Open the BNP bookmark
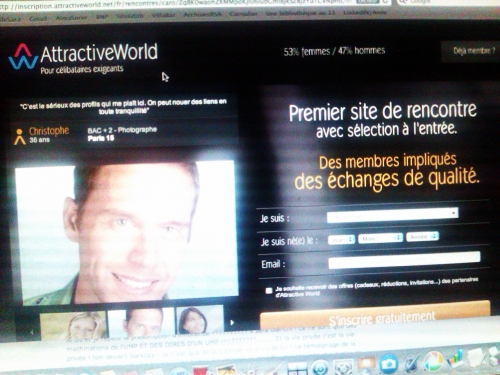 tap(102, 16)
